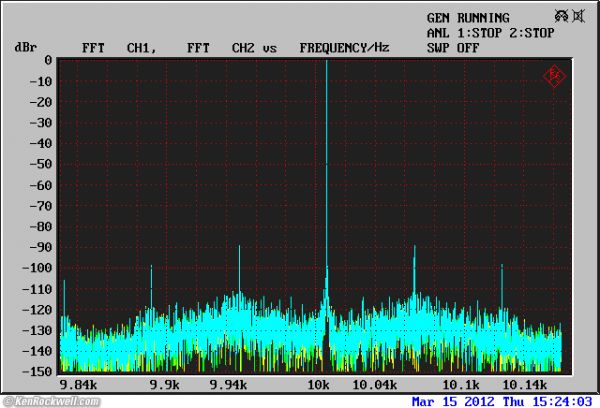Click the -50 y-axis label
The height and width of the screenshot is (408, 600).
(40, 164)
